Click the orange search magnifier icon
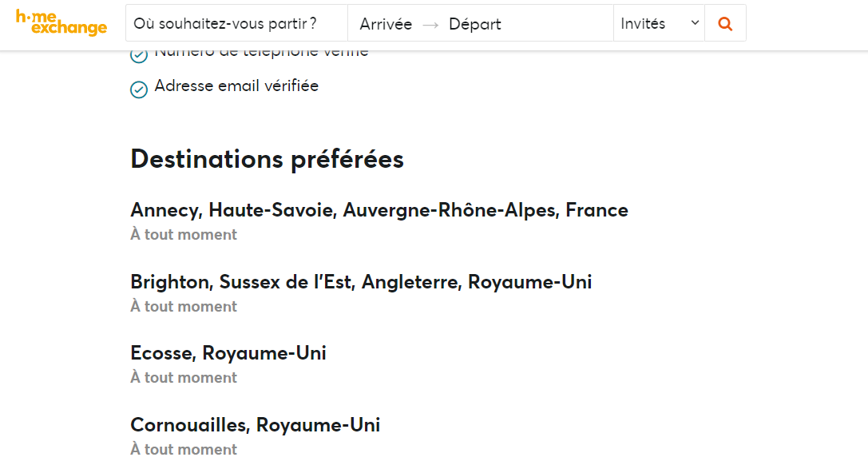Screen dimensions: 868x473 pos(725,23)
